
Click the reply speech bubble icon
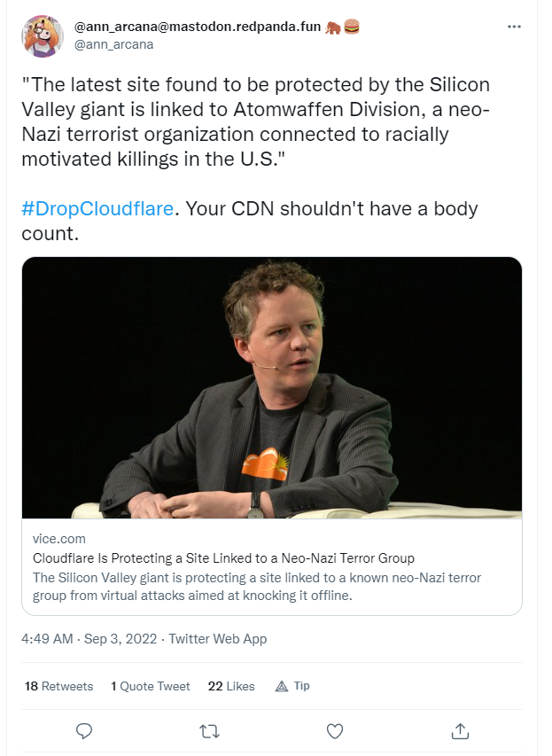[84, 731]
